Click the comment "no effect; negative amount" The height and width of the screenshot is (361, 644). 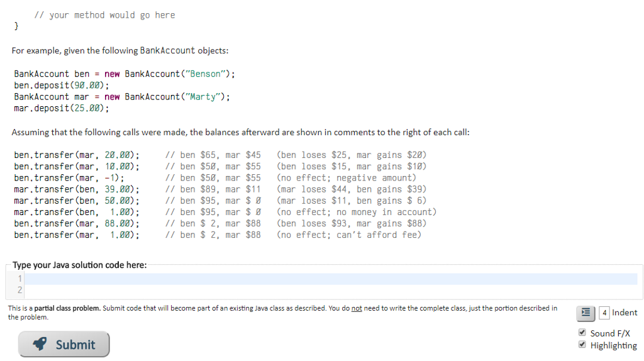tap(347, 178)
